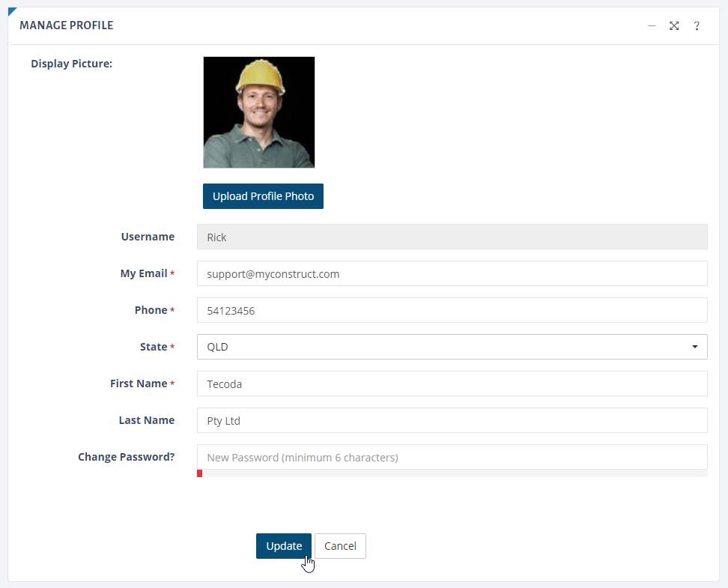Click the Upload Profile Photo button
728x588 pixels.
click(263, 196)
